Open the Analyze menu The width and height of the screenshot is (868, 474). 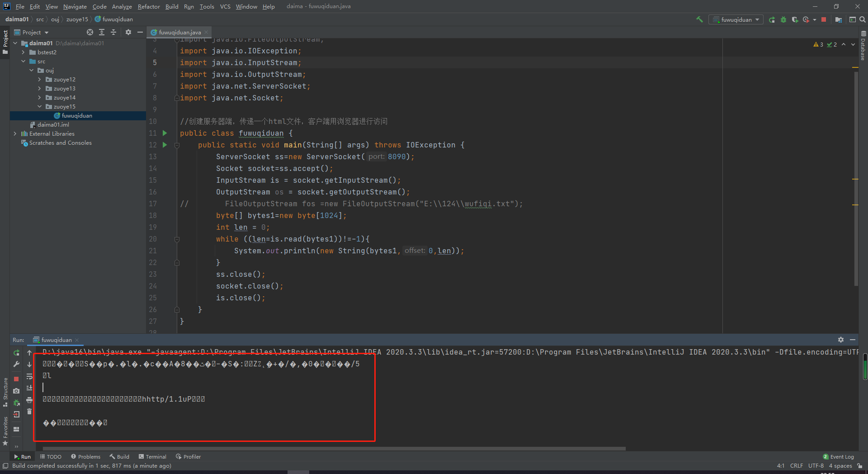[x=122, y=6]
